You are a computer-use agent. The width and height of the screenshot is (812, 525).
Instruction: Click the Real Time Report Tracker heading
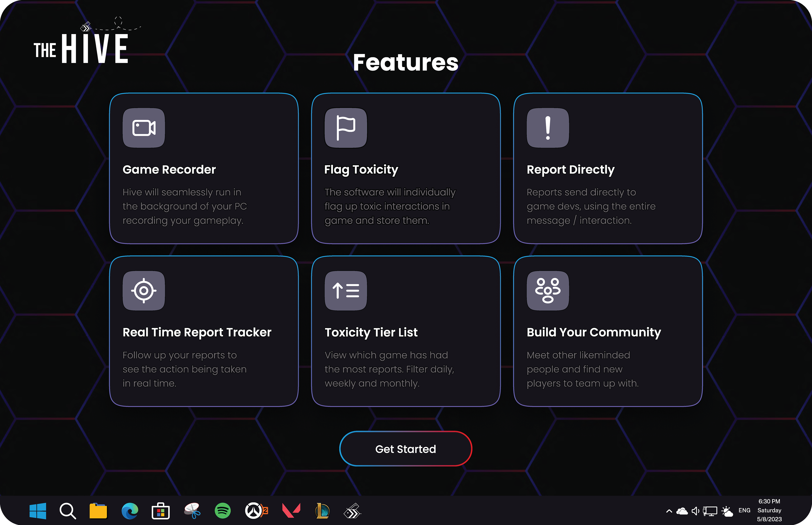pos(197,333)
